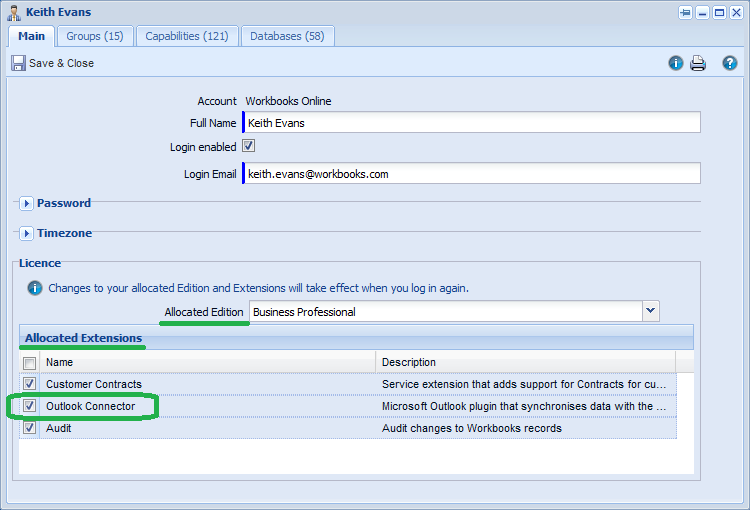Click the Audit changes to Workbooks records description

tap(472, 428)
